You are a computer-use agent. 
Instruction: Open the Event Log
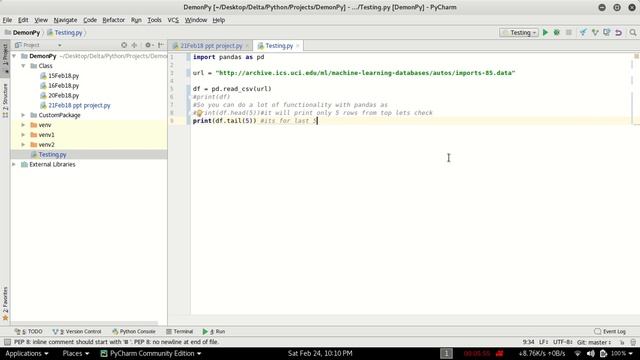(610, 331)
